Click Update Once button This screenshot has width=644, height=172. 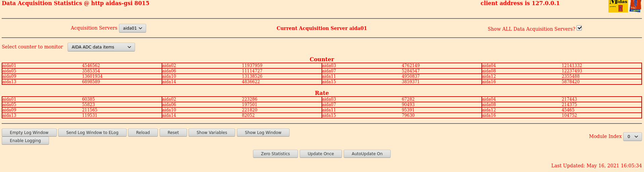(321, 154)
